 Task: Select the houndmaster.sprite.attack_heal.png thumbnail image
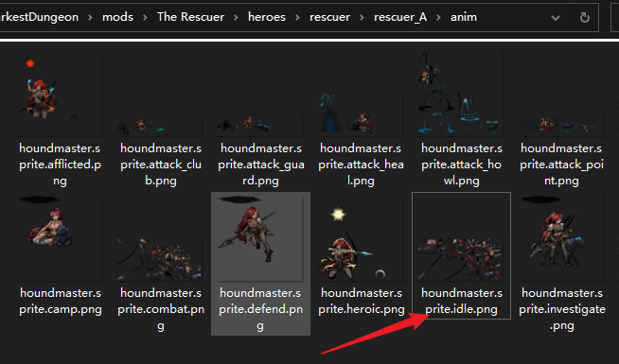click(x=361, y=114)
